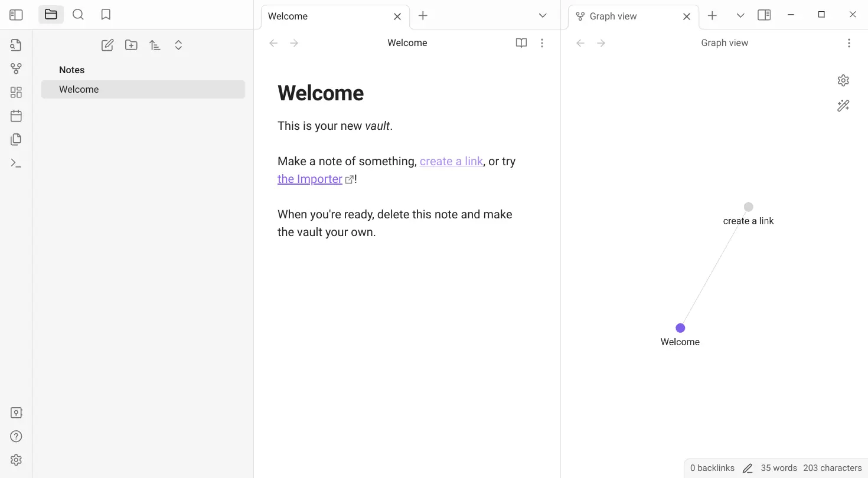Select the Welcome note in file list

point(143,89)
